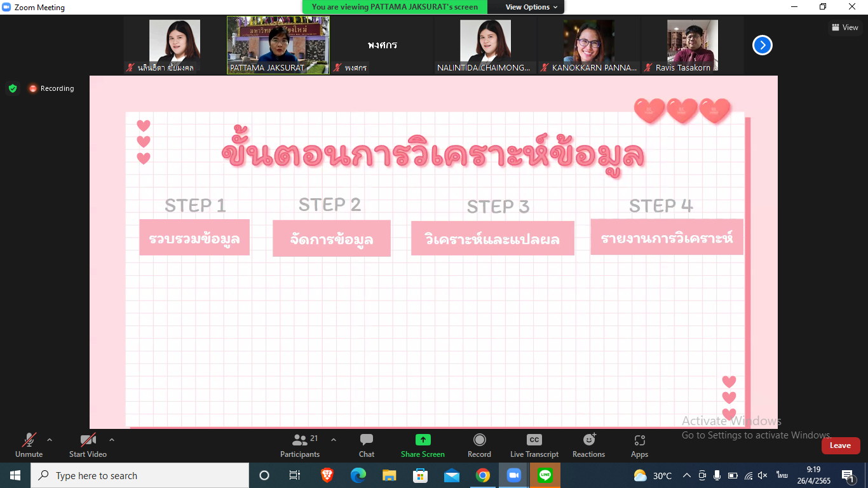Click STEP 3 box วิเคราะห์และแปลผล
Viewport: 868px width, 488px height.
click(x=492, y=238)
